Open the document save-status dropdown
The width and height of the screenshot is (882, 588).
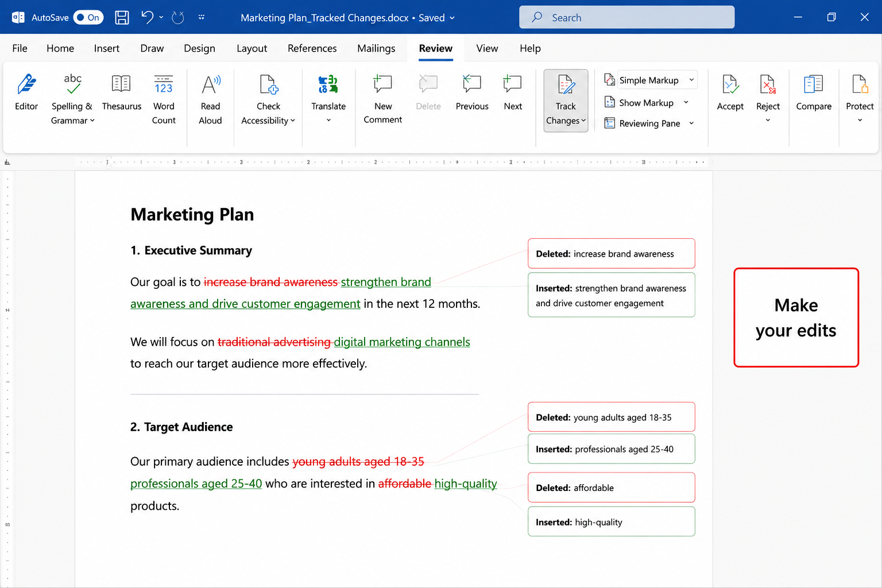(452, 18)
